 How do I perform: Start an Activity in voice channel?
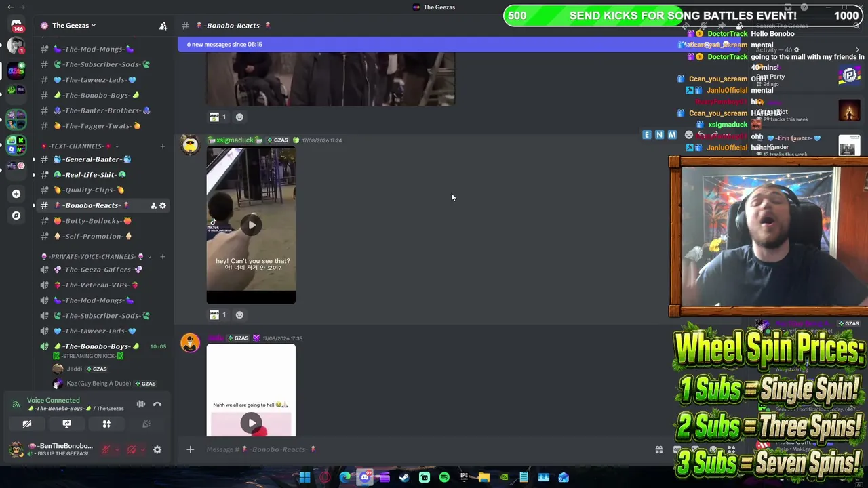[x=106, y=424]
